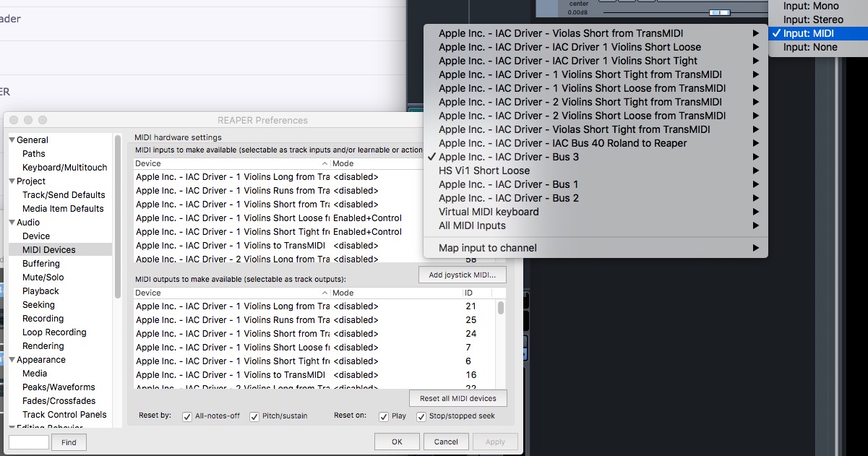Select output row with ID 21
Viewport: 868px width, 456px height.
[x=315, y=306]
